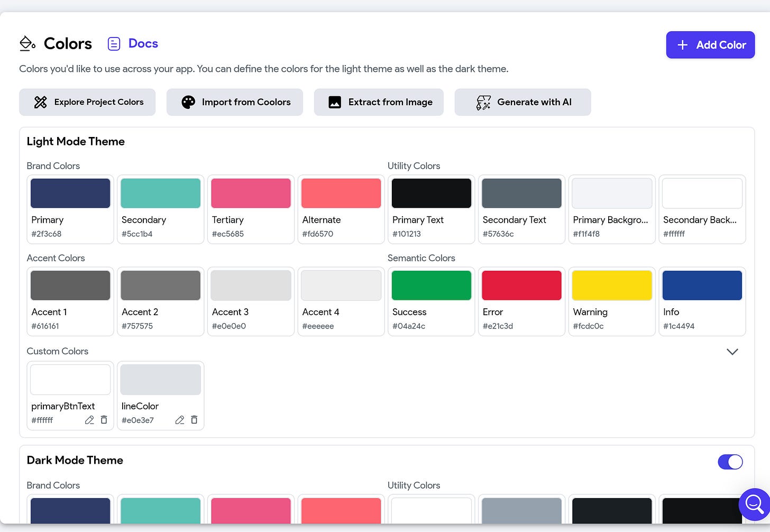
Task: Click the image icon in Extract from Image
Action: pos(335,102)
